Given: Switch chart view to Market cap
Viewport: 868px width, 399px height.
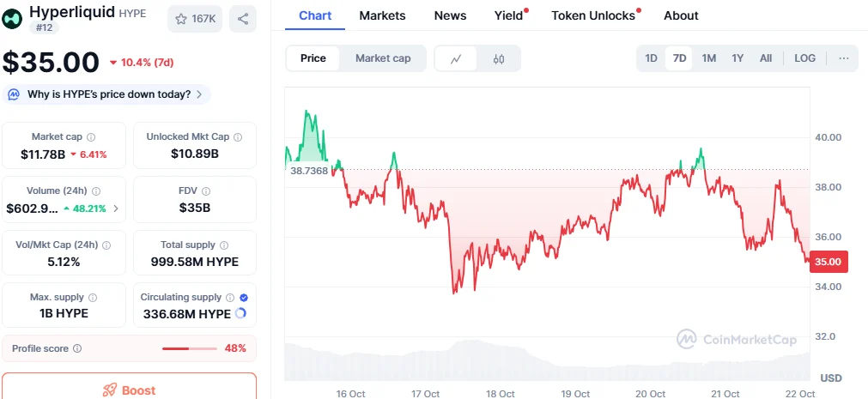Looking at the screenshot, I should coord(383,58).
